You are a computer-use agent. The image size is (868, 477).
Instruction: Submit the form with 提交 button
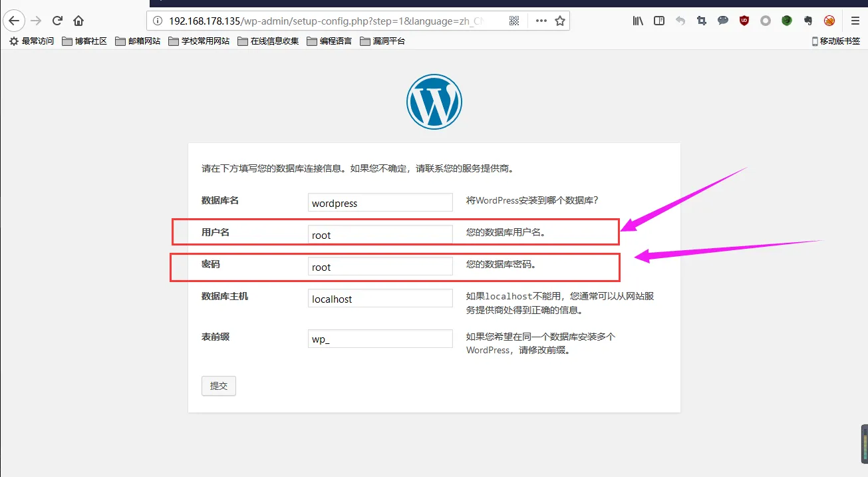point(219,386)
